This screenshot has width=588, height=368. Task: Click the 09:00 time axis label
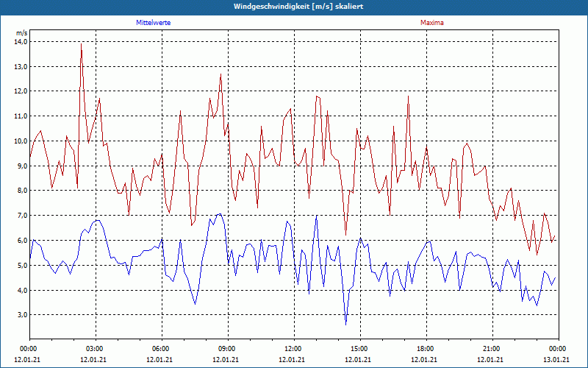point(226,349)
